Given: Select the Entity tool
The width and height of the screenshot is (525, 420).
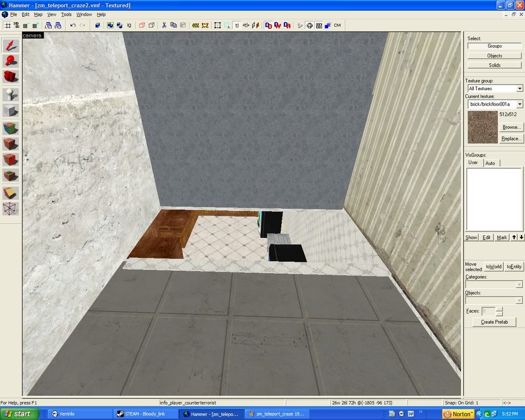Looking at the screenshot, I should pos(11,94).
